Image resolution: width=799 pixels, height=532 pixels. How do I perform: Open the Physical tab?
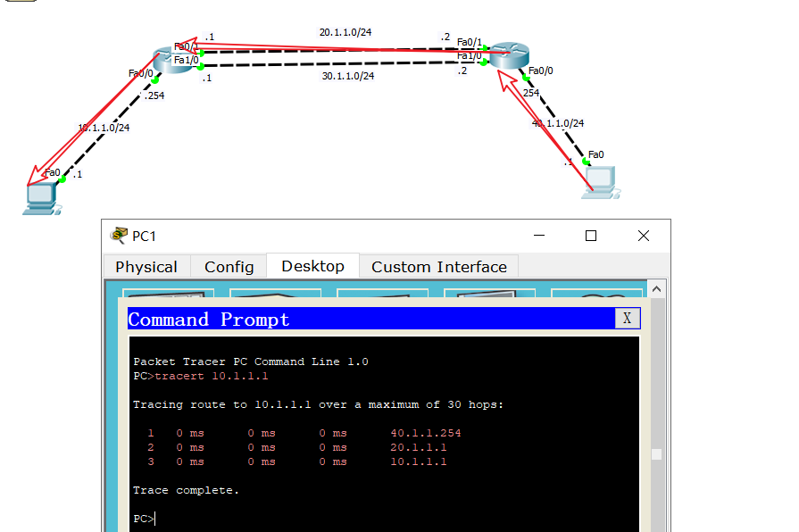146,267
